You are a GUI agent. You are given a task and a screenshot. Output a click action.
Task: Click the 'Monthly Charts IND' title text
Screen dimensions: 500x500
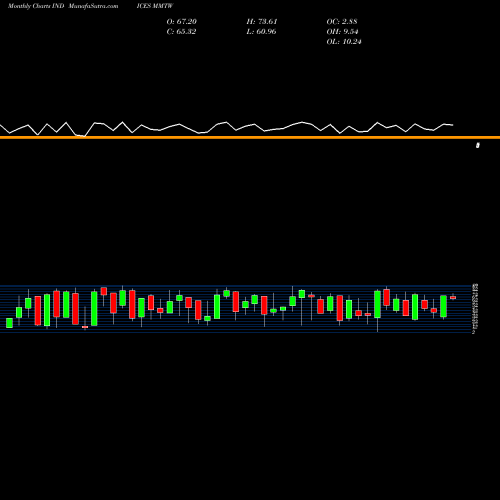pyautogui.click(x=36, y=6)
